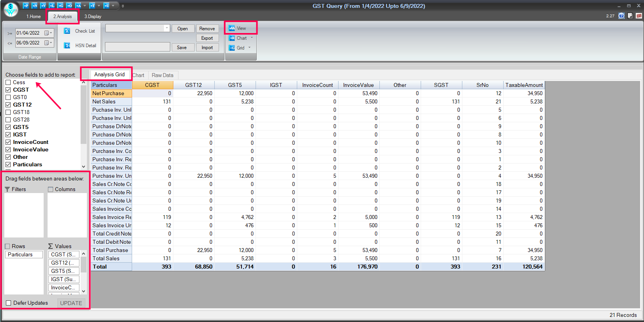The height and width of the screenshot is (322, 644).
Task: Click the field list vertical scrollbar thumb
Action: [x=83, y=114]
